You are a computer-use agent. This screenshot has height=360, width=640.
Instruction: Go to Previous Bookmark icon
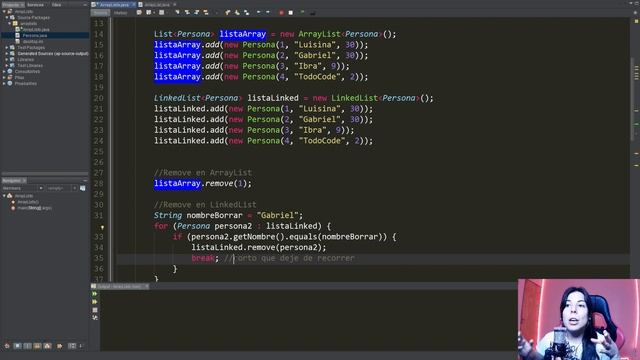pyautogui.click(x=227, y=13)
